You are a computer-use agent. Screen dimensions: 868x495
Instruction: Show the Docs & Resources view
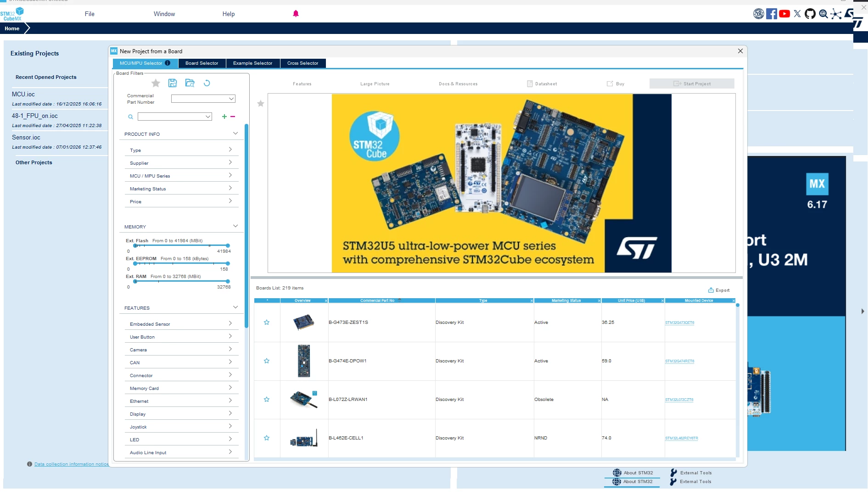point(458,84)
